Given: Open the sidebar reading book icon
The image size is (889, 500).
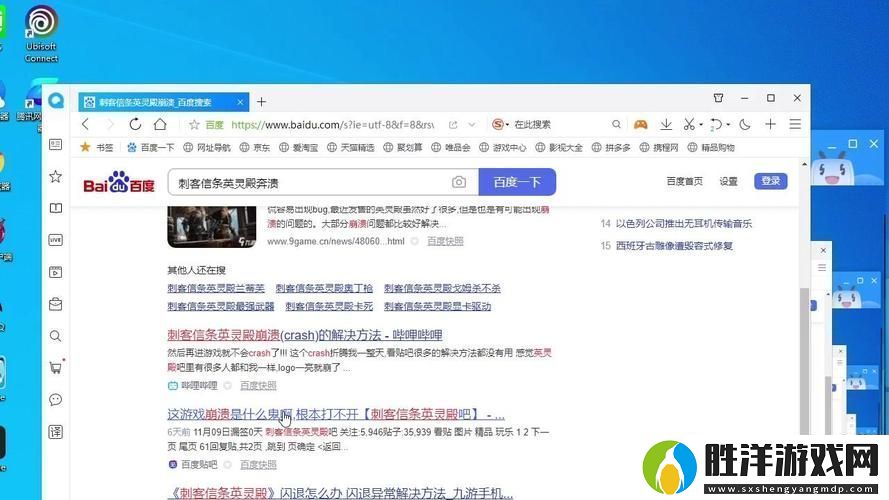Looking at the screenshot, I should pos(56,208).
